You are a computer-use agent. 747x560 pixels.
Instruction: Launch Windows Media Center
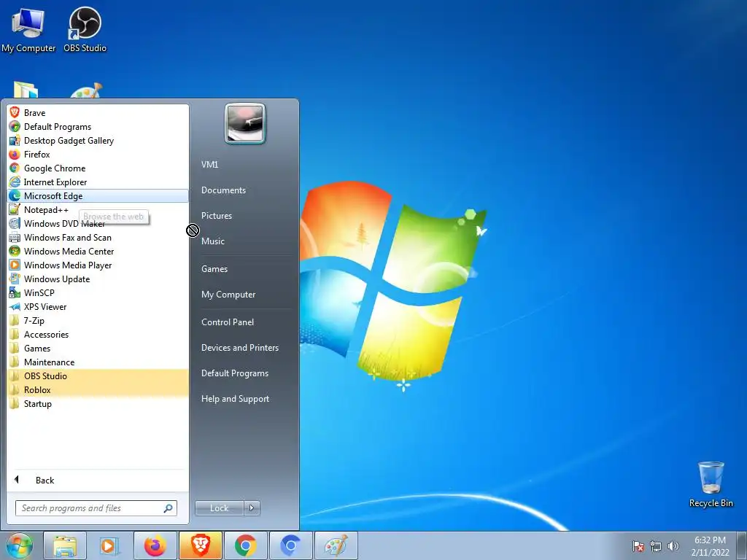98,251
